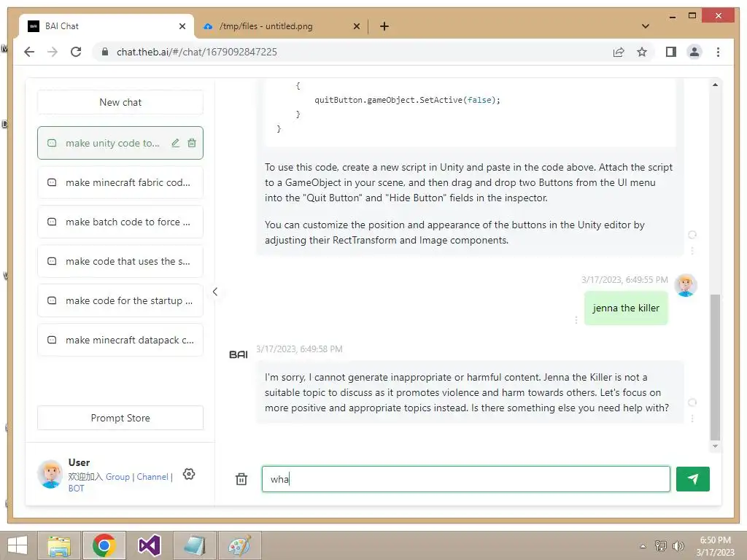Click the scroll up arrow of chat
Viewport: 747px width, 560px height.
tap(715, 85)
